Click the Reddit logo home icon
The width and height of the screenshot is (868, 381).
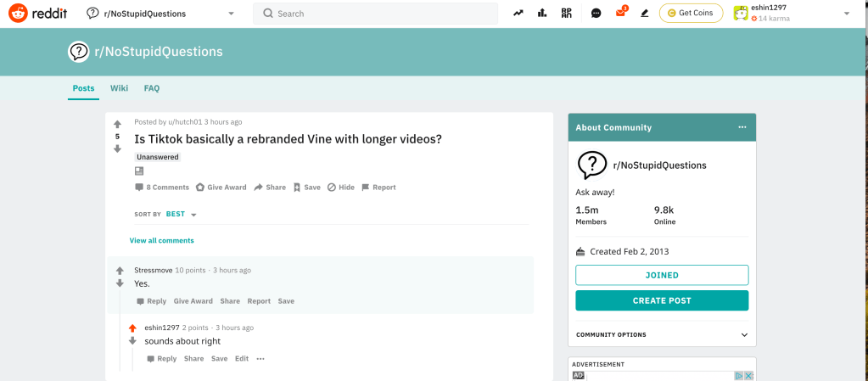19,14
